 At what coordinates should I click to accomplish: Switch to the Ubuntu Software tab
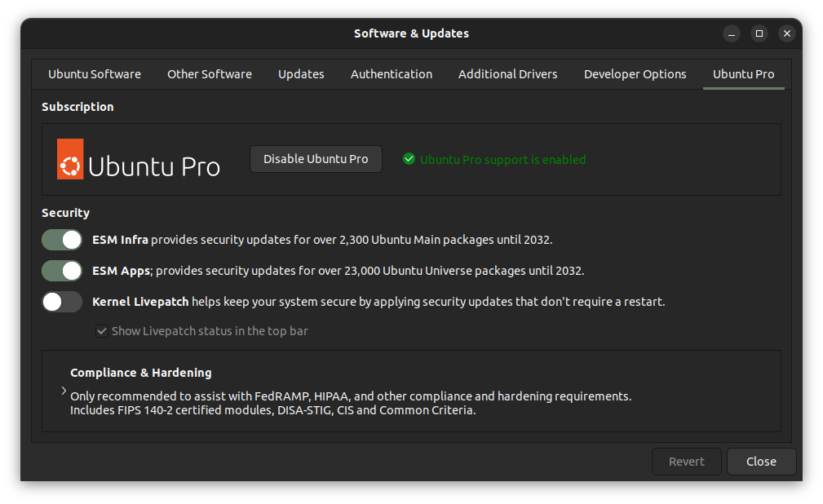(x=95, y=74)
